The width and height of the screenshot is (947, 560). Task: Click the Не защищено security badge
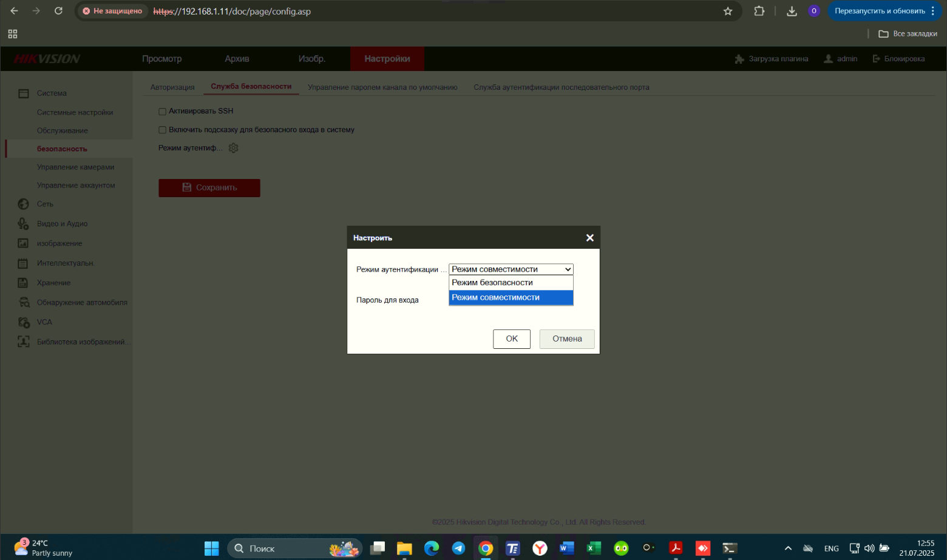click(112, 11)
